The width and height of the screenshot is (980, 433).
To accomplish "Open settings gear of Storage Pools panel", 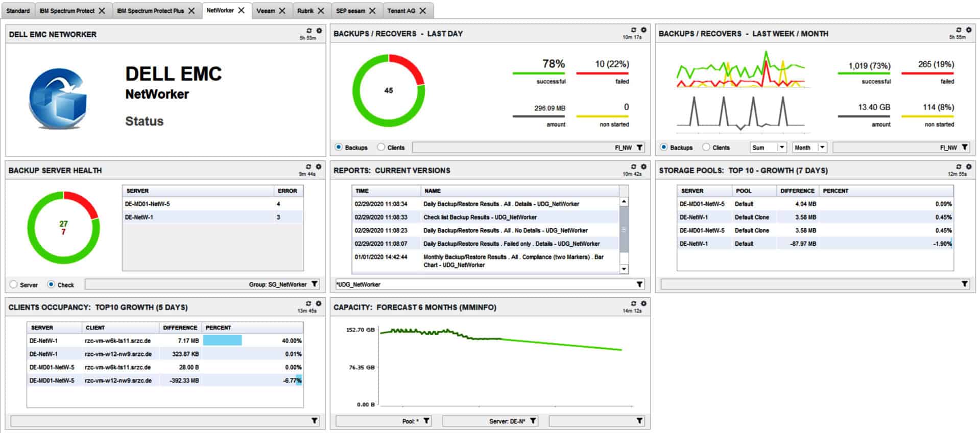I will (968, 167).
